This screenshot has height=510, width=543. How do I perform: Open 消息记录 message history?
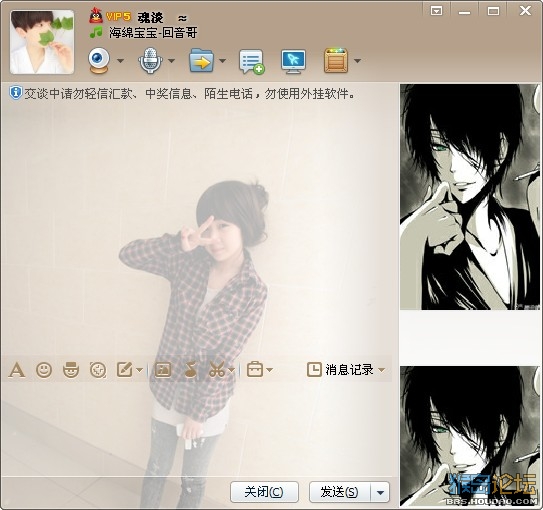click(x=340, y=370)
